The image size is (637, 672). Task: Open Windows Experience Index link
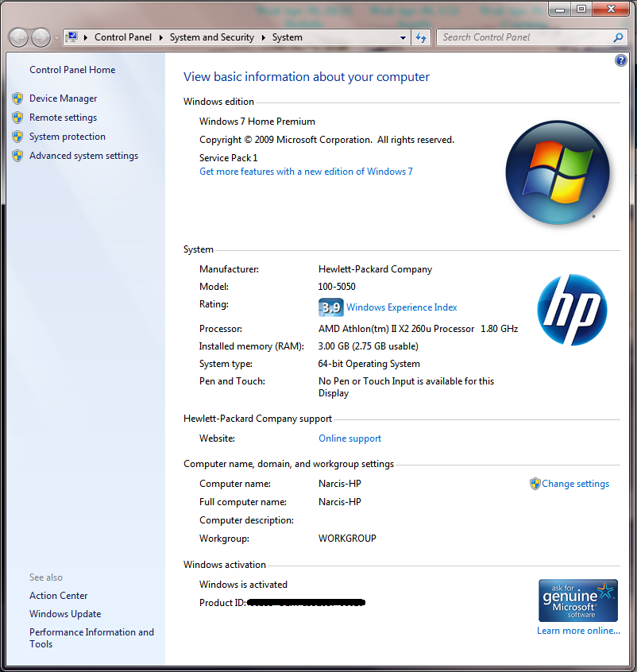402,307
